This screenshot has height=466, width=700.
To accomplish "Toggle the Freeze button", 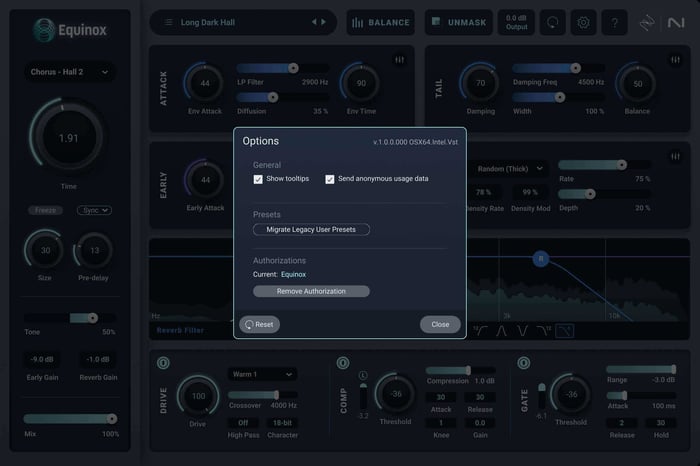I will click(x=46, y=210).
